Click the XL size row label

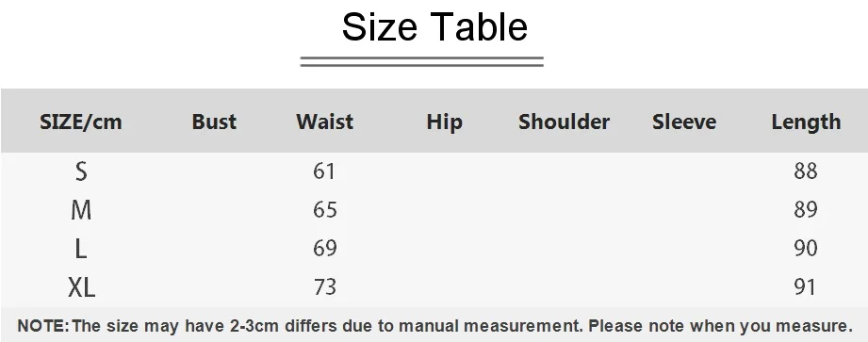(81, 287)
